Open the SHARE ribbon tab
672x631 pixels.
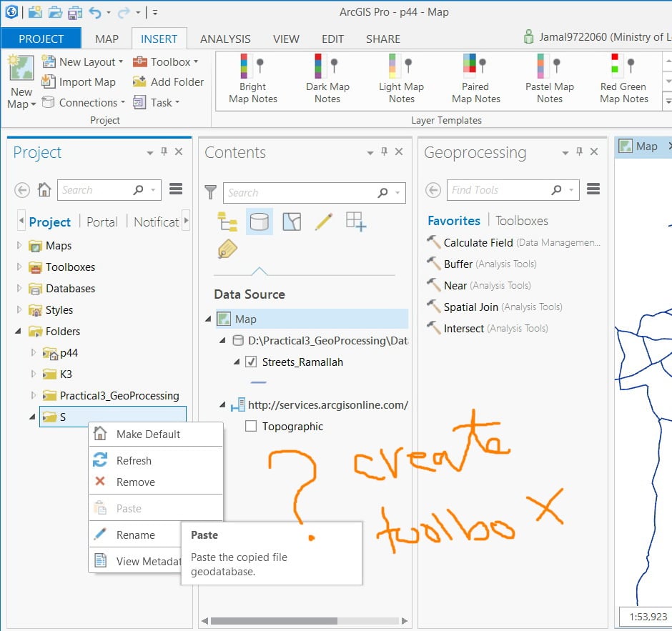(383, 39)
